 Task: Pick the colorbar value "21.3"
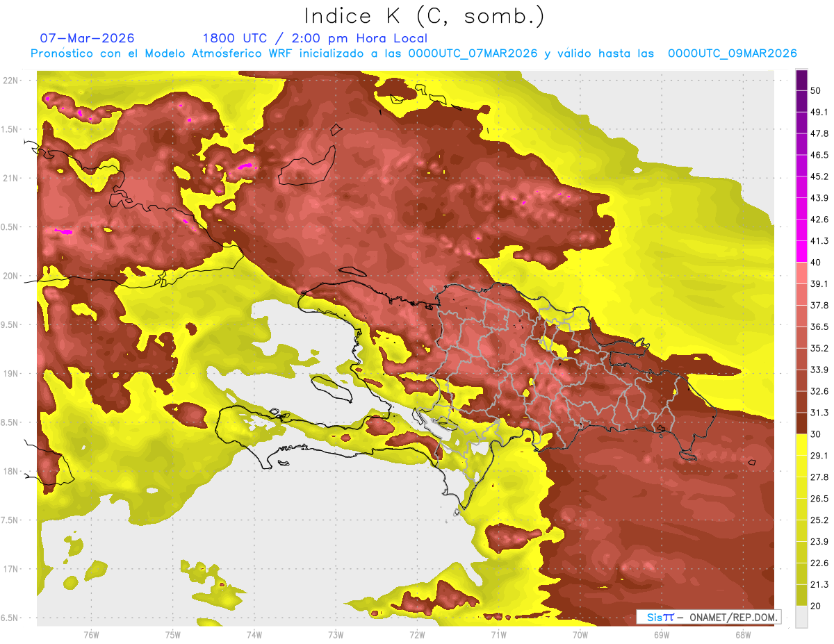point(819,584)
